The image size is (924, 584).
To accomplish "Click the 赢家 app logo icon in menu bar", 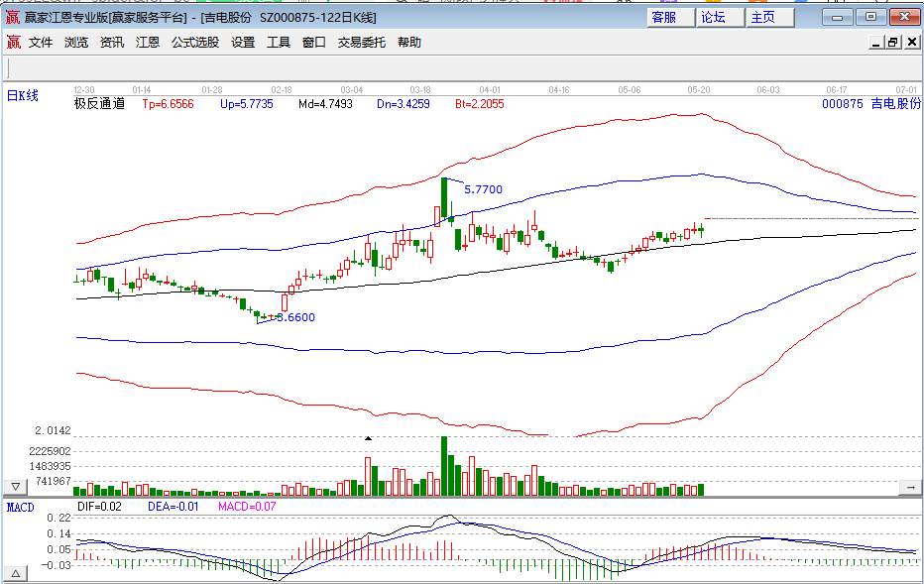I will tap(14, 42).
